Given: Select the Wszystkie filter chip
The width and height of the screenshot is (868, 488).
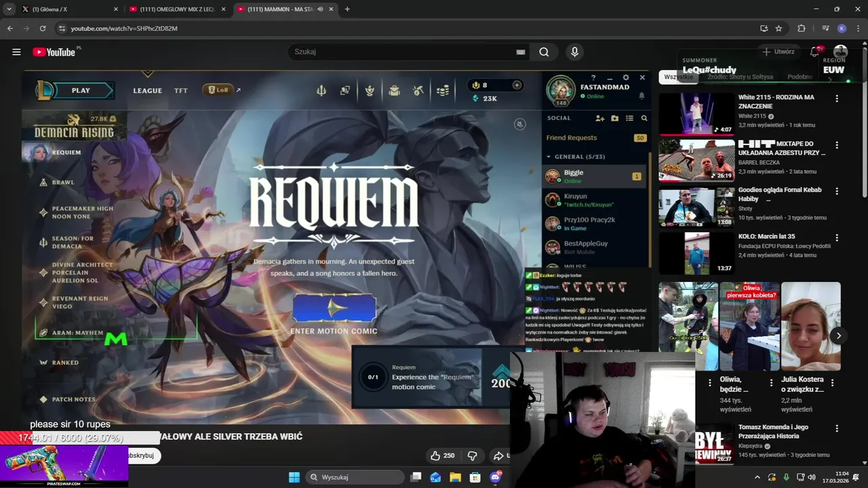Looking at the screenshot, I should (x=678, y=77).
